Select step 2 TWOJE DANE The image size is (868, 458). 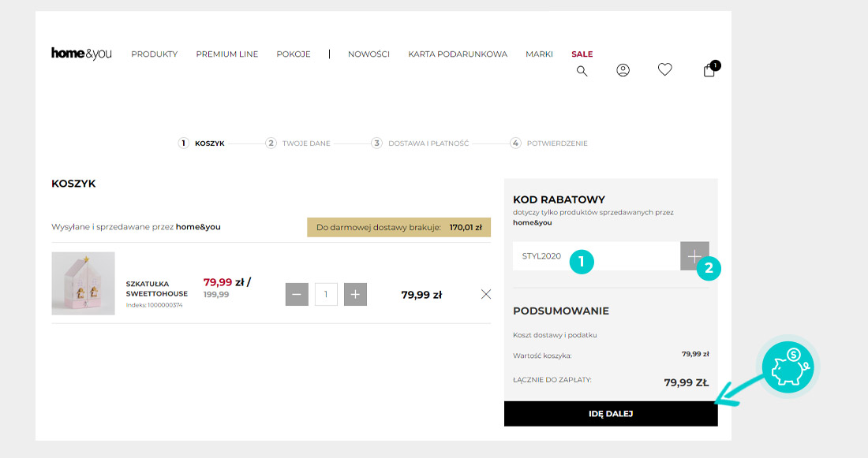click(297, 143)
